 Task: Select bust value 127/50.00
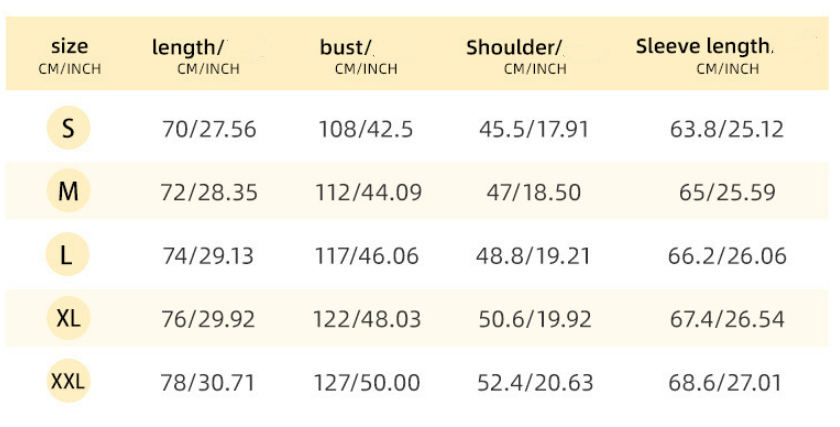369,383
